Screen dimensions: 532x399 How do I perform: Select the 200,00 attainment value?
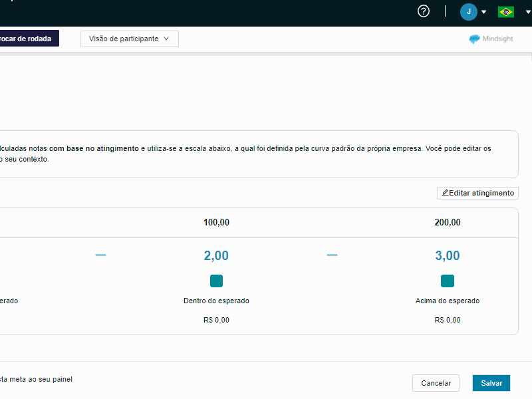tap(447, 223)
